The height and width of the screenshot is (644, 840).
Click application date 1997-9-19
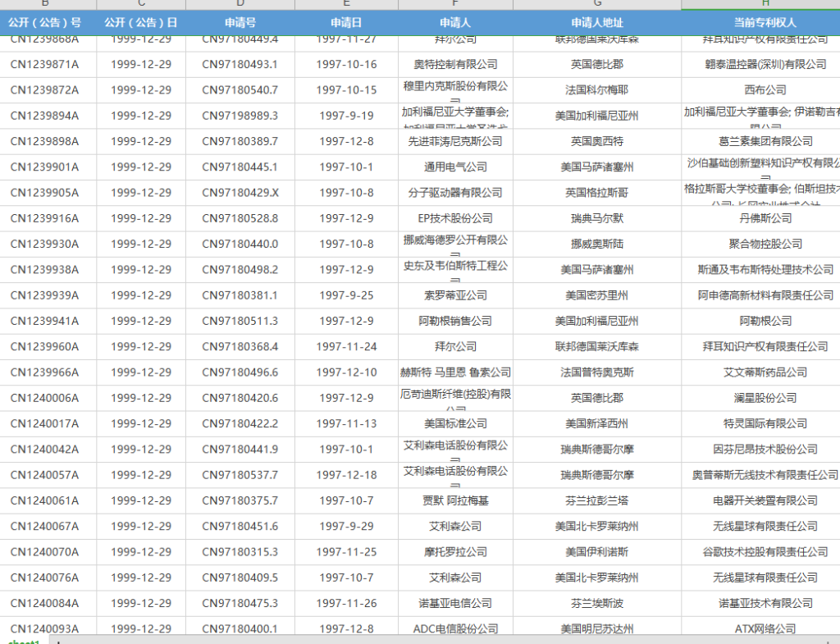[x=346, y=116]
